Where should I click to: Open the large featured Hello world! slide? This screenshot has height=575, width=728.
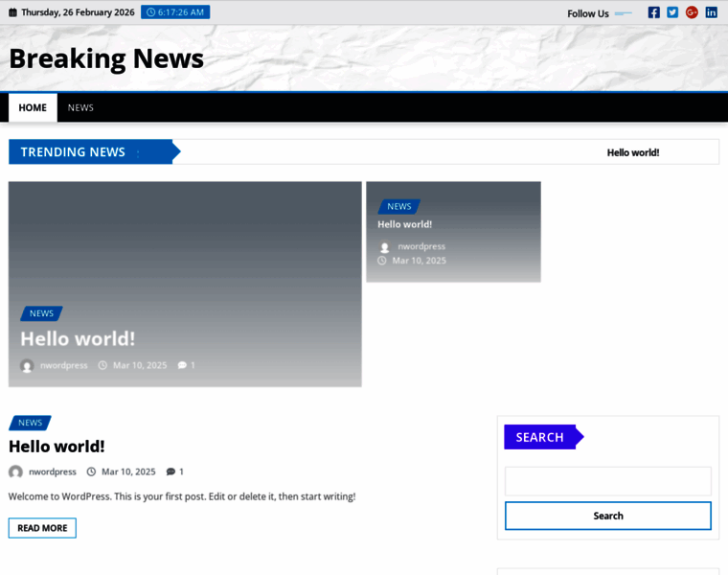pos(78,338)
